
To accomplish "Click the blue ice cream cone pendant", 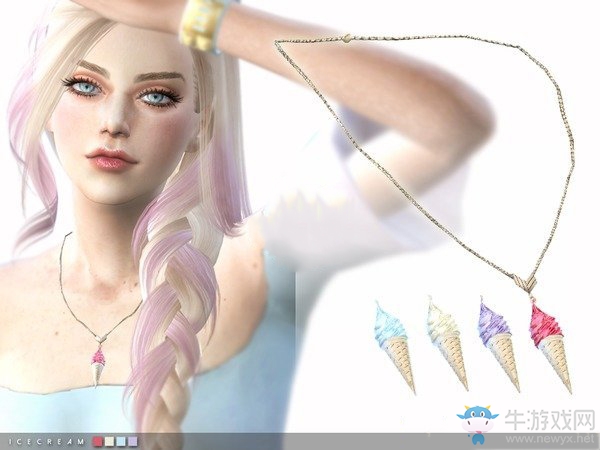I will (x=395, y=346).
